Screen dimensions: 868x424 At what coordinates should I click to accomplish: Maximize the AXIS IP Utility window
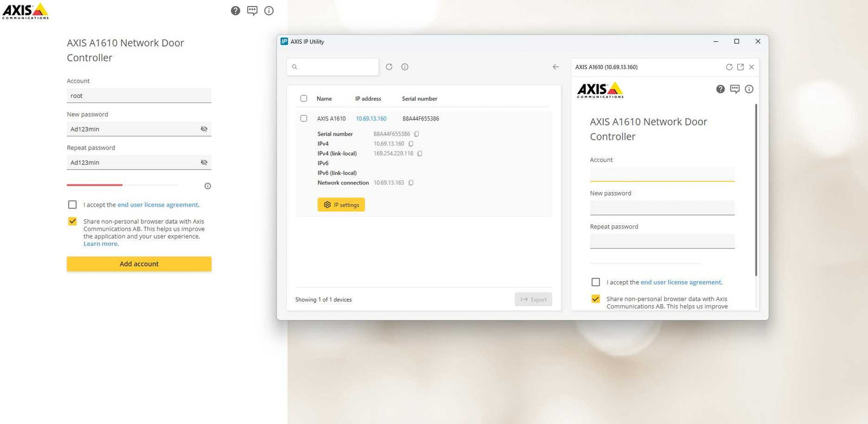point(737,42)
